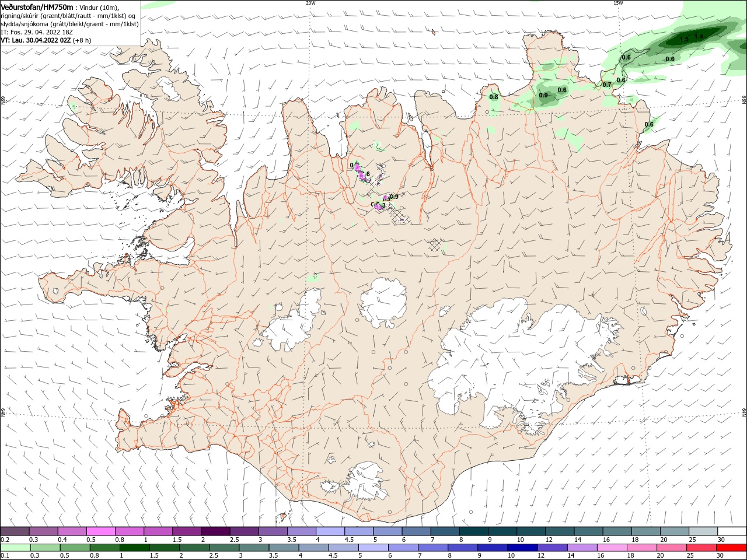The width and height of the screenshot is (747, 560).
Task: Click the 1.5 precipitation value on the map
Action: coord(685,39)
